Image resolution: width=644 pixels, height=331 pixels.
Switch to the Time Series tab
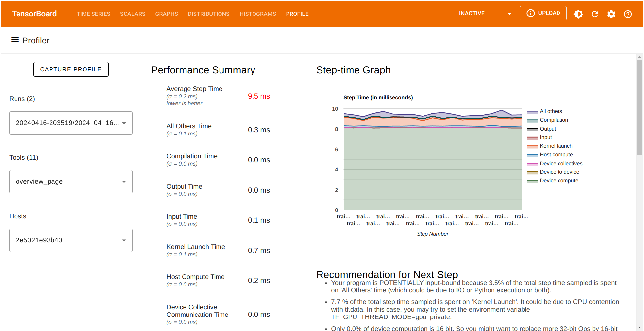(x=93, y=14)
